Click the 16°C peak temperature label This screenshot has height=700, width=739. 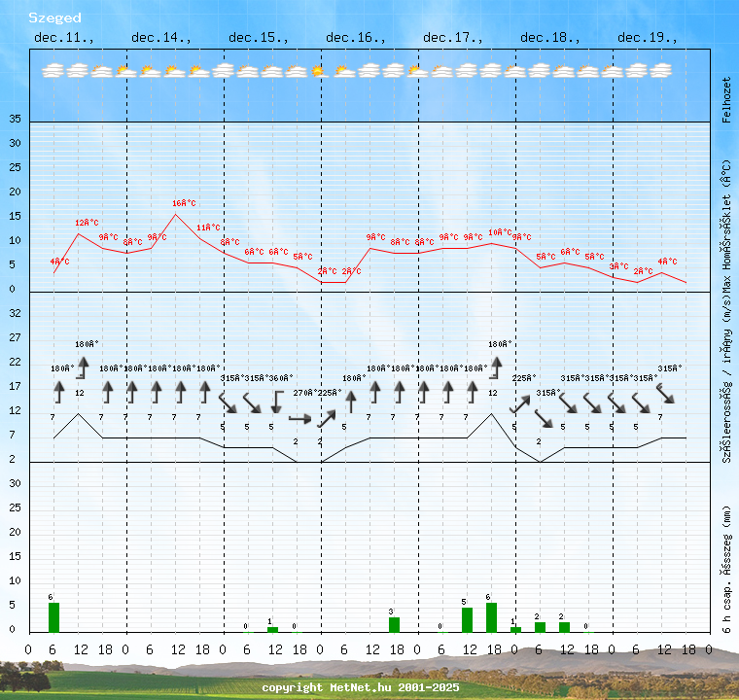click(x=184, y=203)
